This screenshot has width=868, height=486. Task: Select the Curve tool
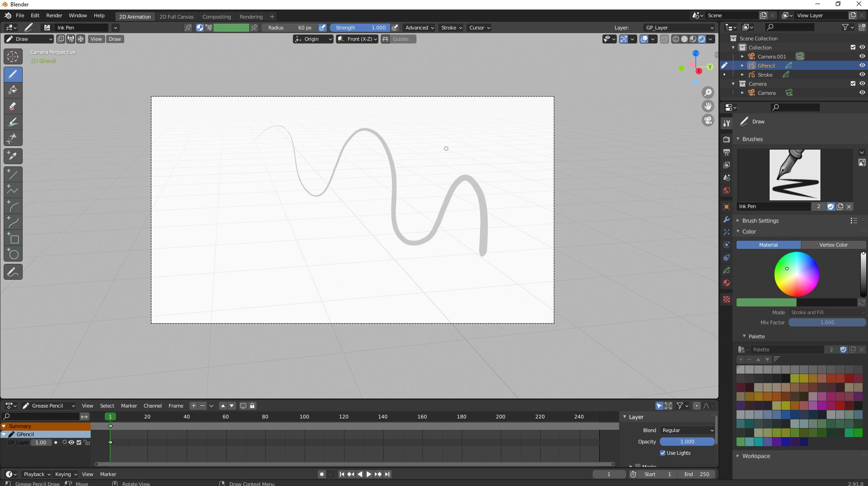click(x=13, y=222)
